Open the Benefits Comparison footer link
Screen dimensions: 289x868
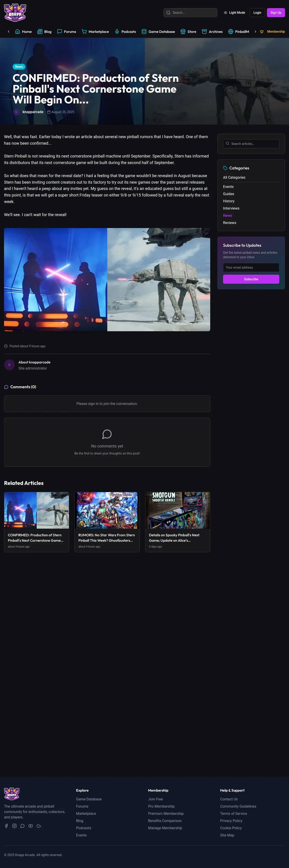coord(165,821)
